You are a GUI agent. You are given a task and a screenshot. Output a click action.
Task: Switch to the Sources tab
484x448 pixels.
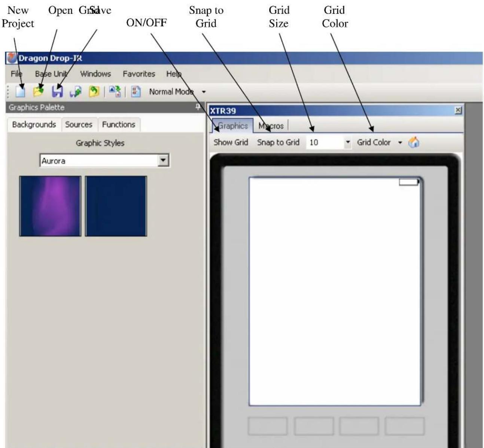click(79, 125)
